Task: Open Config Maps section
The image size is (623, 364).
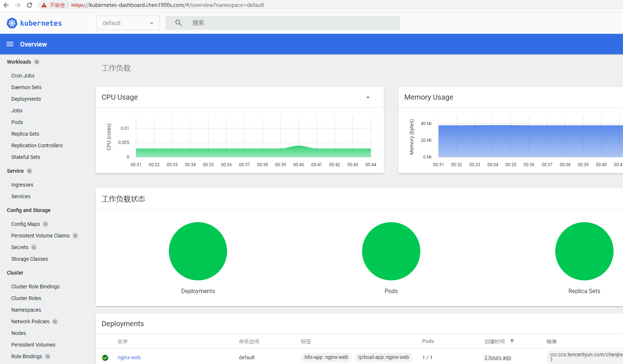Action: point(25,224)
